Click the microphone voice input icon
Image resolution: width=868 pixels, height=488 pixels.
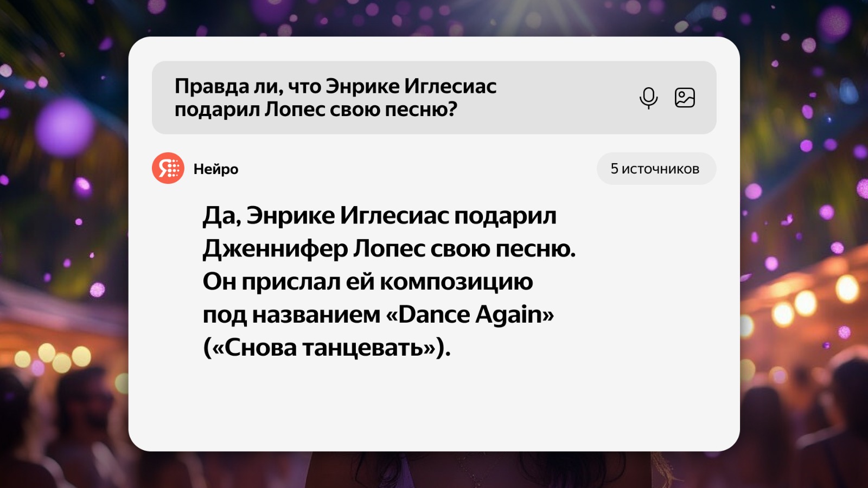pyautogui.click(x=648, y=98)
